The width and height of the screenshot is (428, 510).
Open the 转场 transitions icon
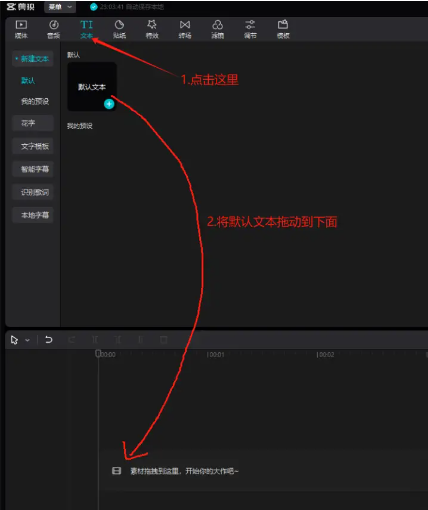(x=185, y=29)
